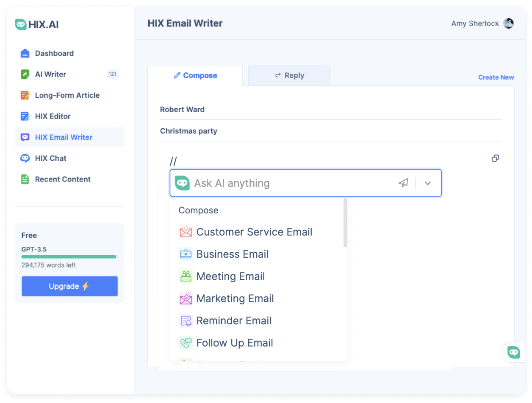This screenshot has width=532, height=403.
Task: Expand the Ask AI dropdown chevron
Action: coord(428,183)
